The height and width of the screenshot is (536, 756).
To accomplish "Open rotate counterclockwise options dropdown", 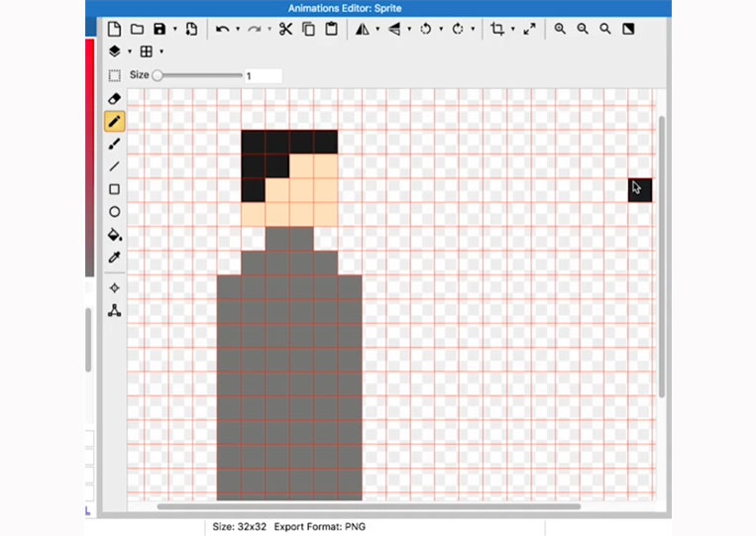I will (441, 29).
